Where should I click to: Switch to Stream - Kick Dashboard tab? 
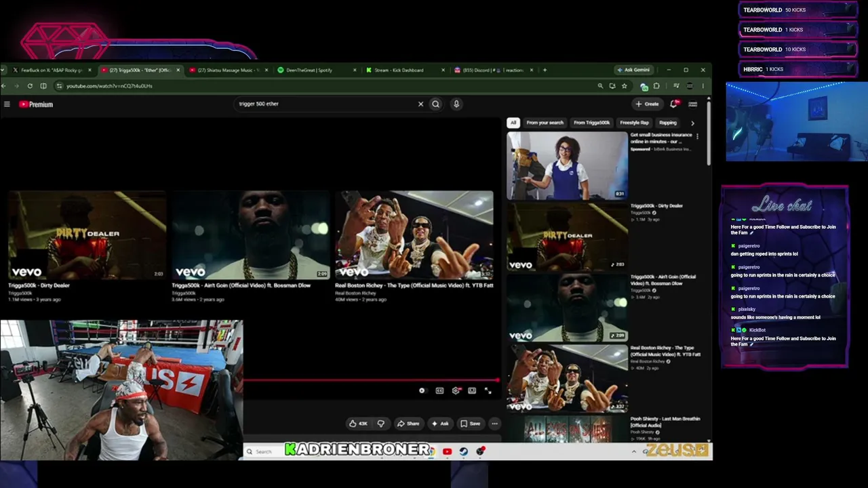pos(404,70)
